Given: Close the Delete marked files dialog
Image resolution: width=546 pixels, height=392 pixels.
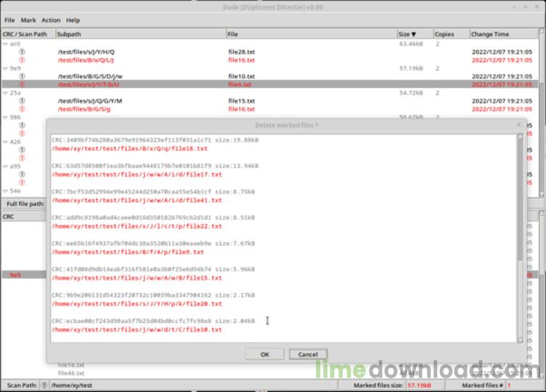Looking at the screenshot, I should click(519, 125).
